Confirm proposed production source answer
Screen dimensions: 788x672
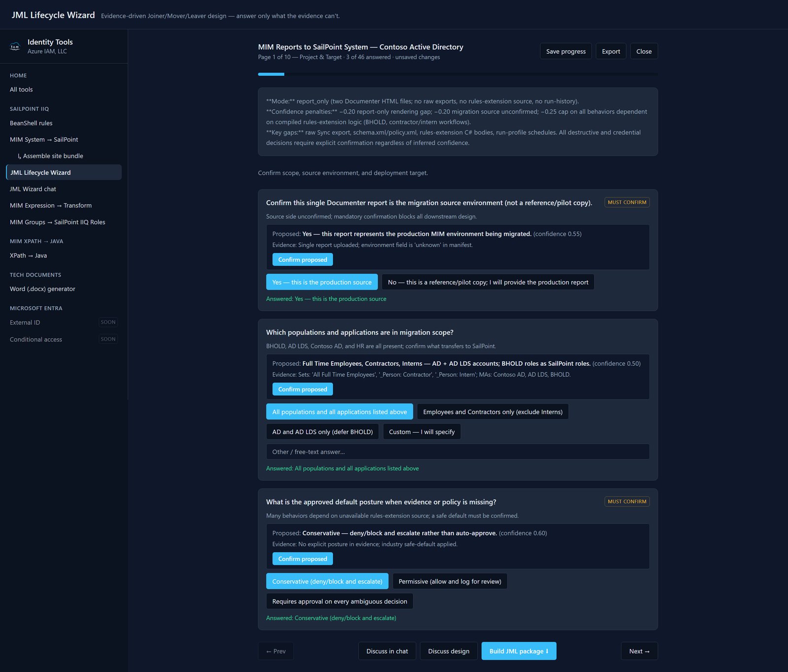point(302,259)
